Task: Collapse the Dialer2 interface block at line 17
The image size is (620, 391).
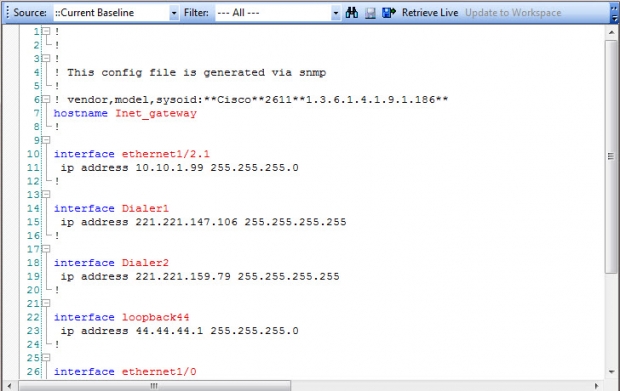Action: 46,249
